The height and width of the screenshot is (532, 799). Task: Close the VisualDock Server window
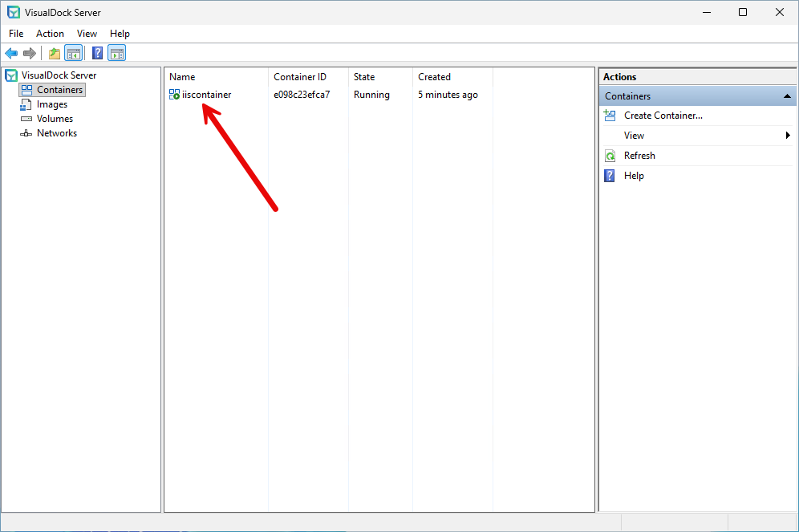point(779,12)
